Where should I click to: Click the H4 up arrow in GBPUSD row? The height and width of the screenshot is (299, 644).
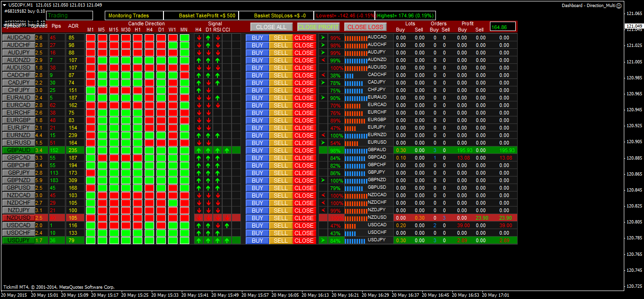199,188
